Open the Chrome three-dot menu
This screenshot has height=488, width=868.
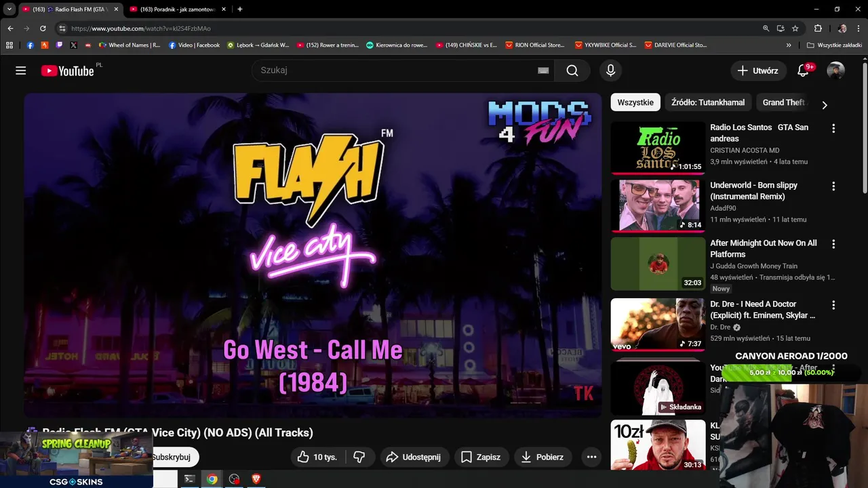[859, 28]
